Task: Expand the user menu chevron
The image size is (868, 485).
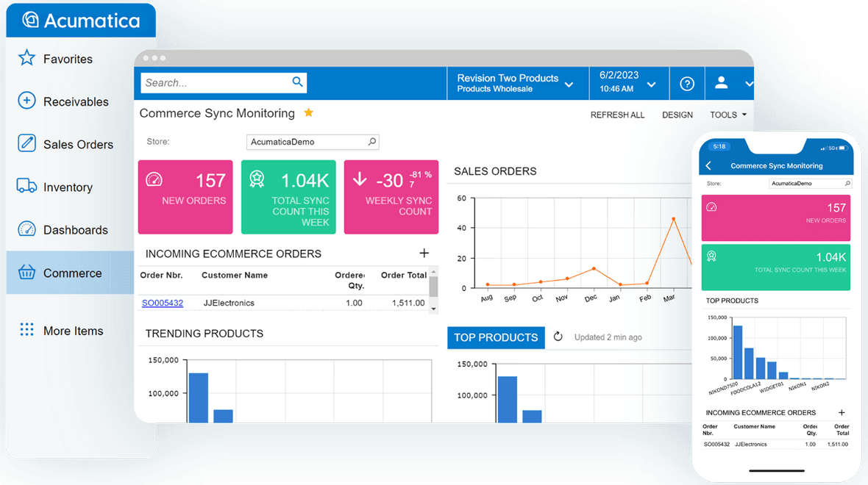Action: 749,84
